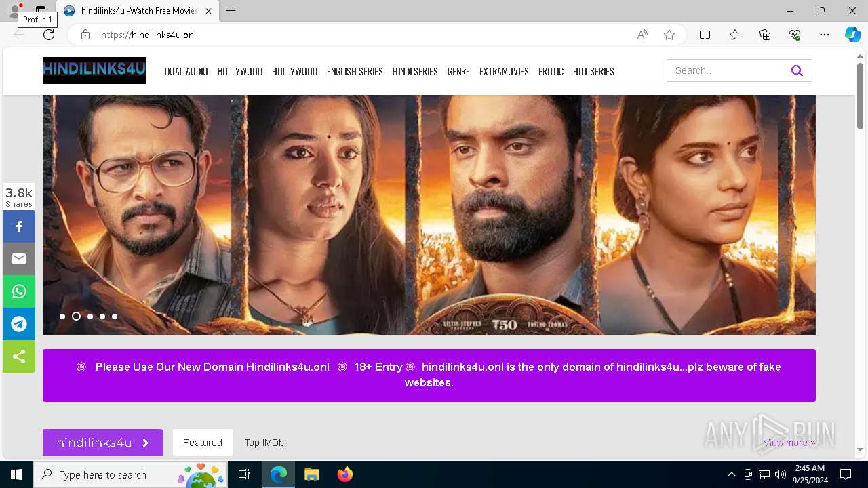Screen dimensions: 868x488
Task: Open EROTIC menu item
Action: (551, 71)
